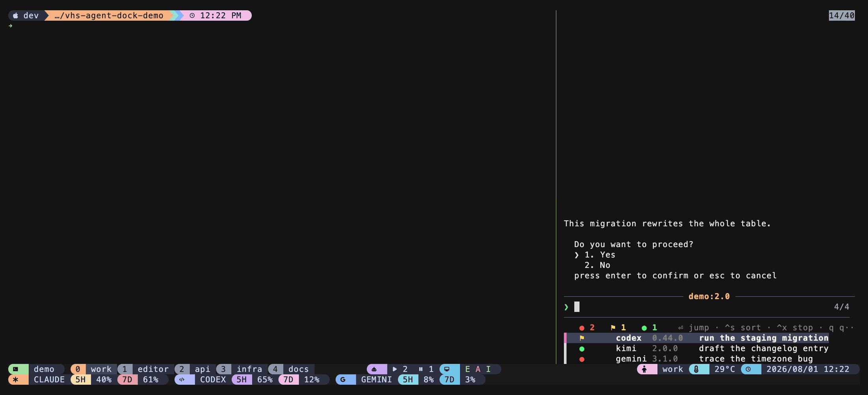This screenshot has width=868, height=395.
Task: Click the E A I status letters
Action: [x=478, y=369]
